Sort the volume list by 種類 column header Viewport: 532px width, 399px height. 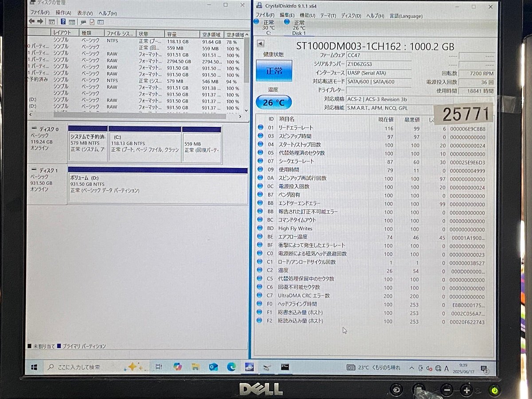pos(91,33)
